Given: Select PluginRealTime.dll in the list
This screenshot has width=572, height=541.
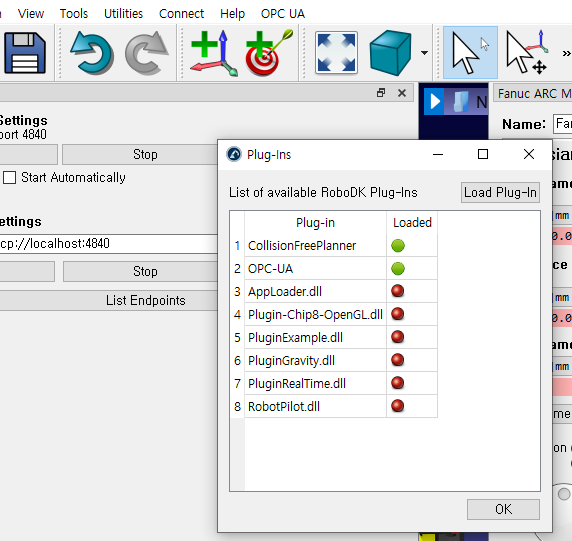Looking at the screenshot, I should pyautogui.click(x=315, y=383).
